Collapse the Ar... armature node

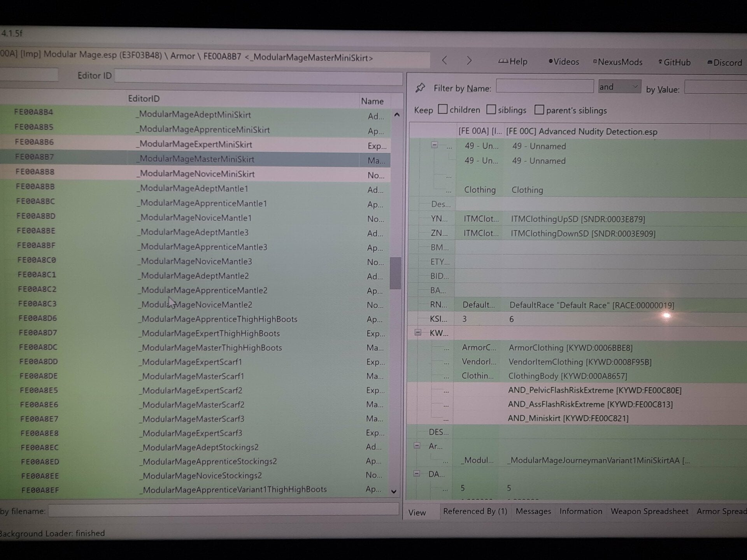(x=417, y=445)
